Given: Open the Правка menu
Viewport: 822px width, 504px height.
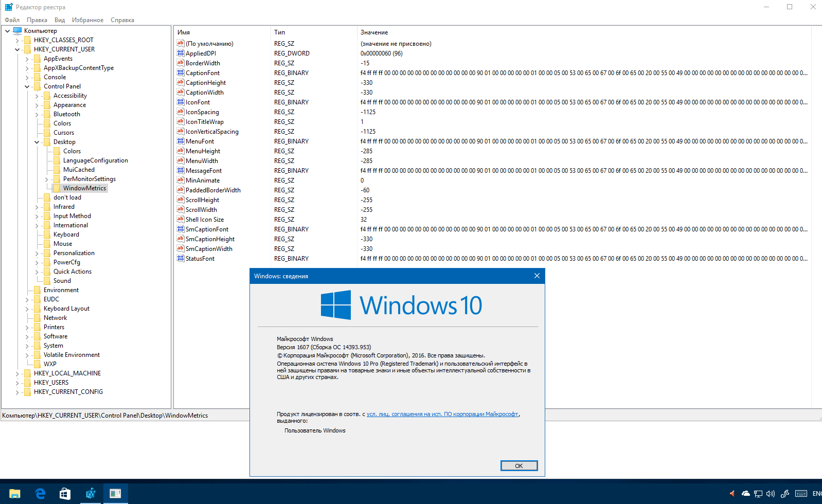Looking at the screenshot, I should [x=37, y=20].
